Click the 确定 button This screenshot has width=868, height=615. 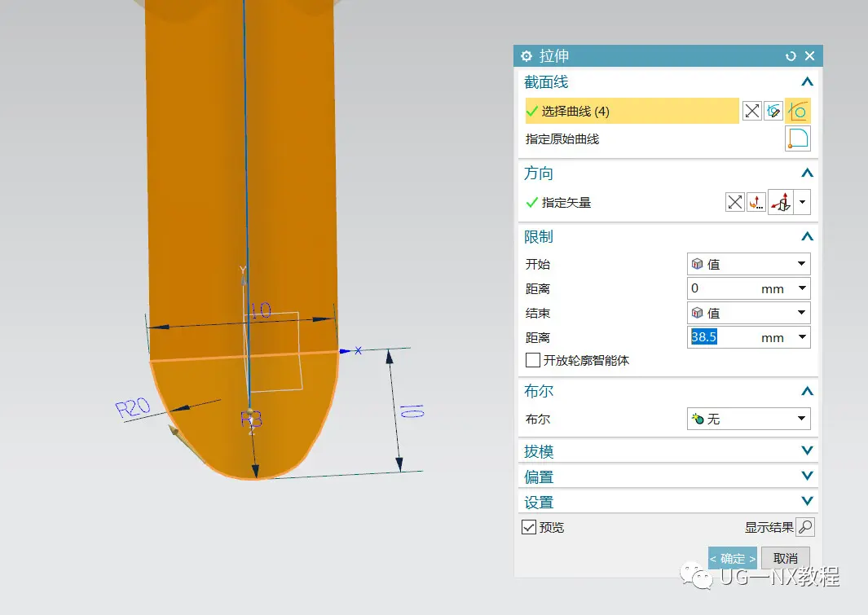732,559
